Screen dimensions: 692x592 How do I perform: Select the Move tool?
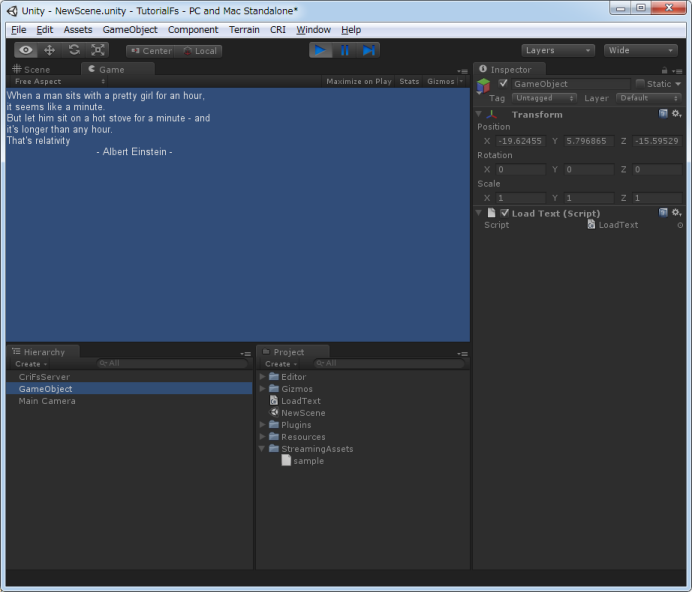[49, 50]
